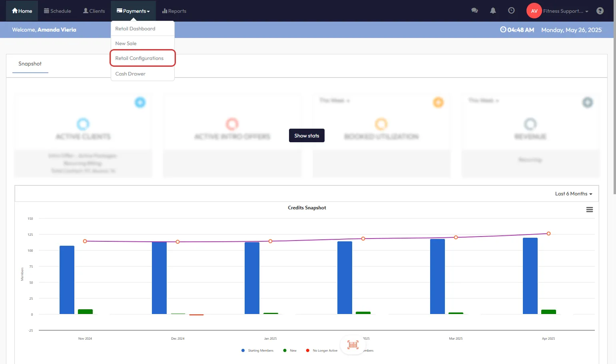Expand the Last 6 Months dropdown
The height and width of the screenshot is (364, 616).
(573, 194)
